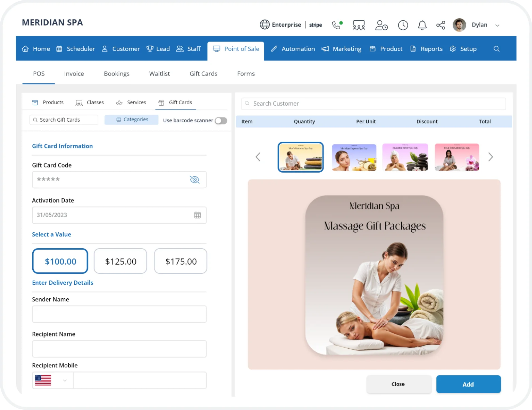Image resolution: width=532 pixels, height=410 pixels.
Task: Open the Categories filter button
Action: click(x=131, y=120)
